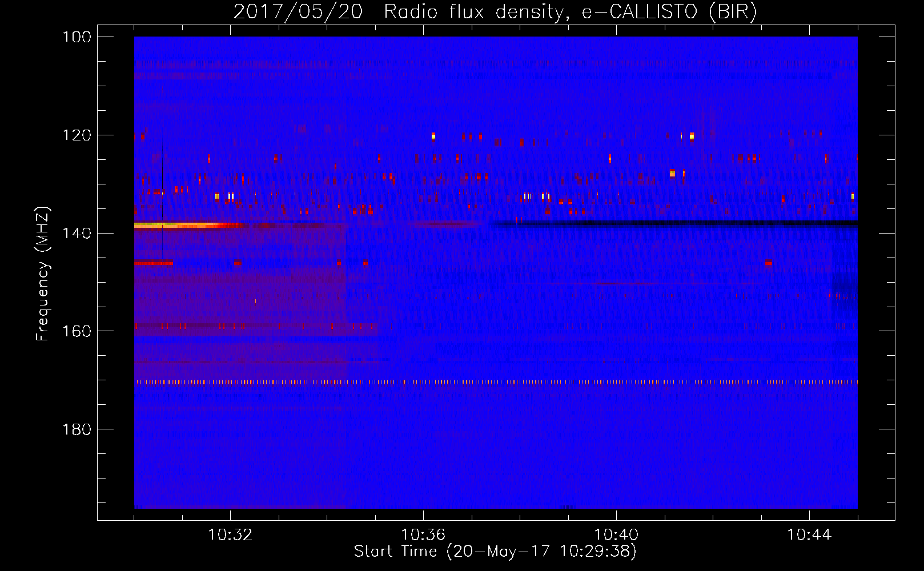Click the dark black band near 138 MHz
Image resolution: width=924 pixels, height=571 pixels.
tap(674, 223)
